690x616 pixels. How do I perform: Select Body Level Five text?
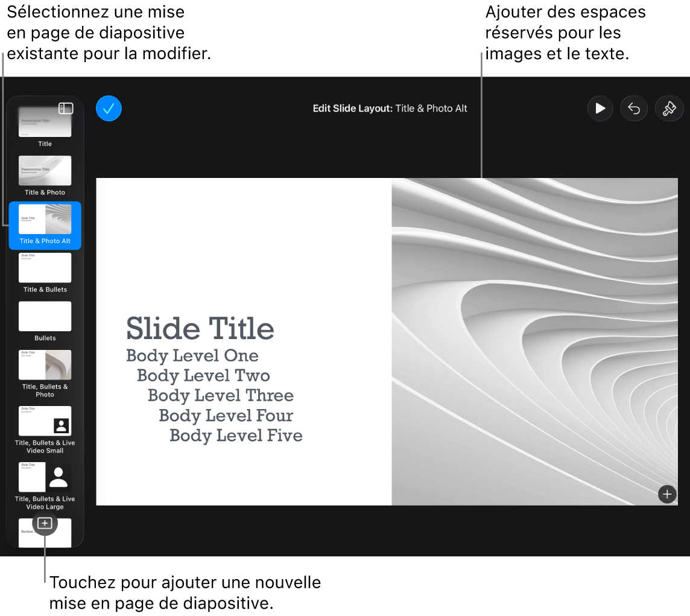pos(236,436)
